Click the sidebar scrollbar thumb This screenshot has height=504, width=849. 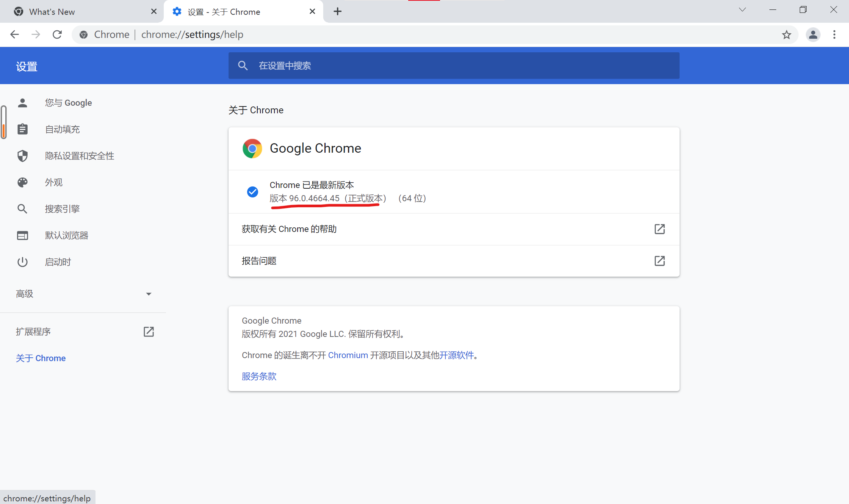(4, 122)
